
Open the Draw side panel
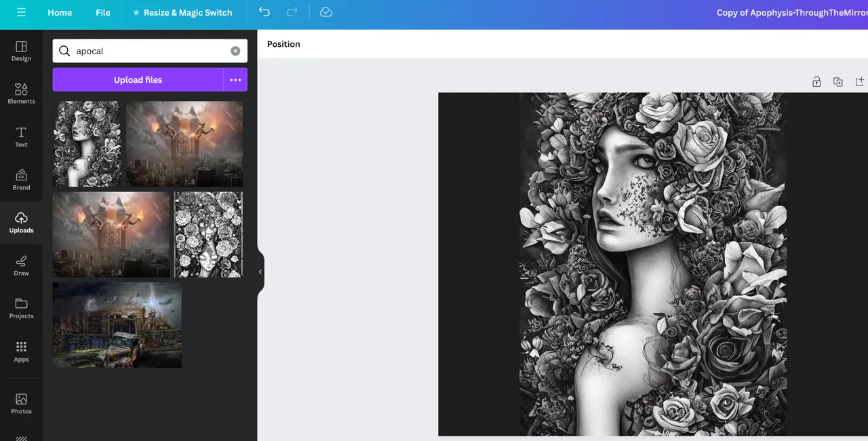(21, 265)
